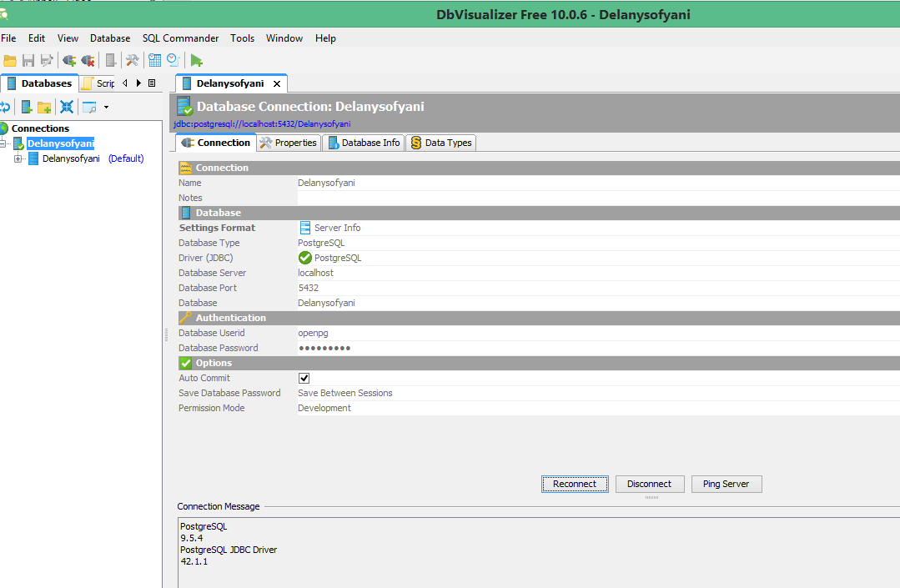Open the Tools menu

point(242,38)
